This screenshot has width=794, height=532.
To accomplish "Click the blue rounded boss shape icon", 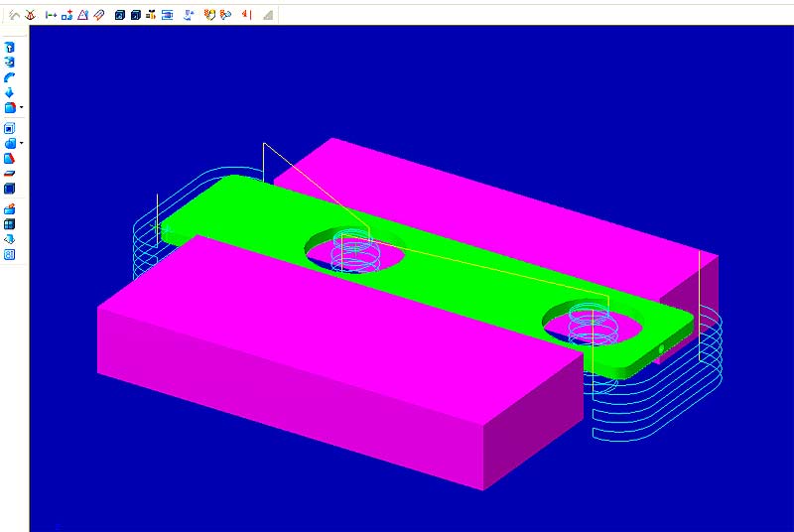I will click(10, 143).
